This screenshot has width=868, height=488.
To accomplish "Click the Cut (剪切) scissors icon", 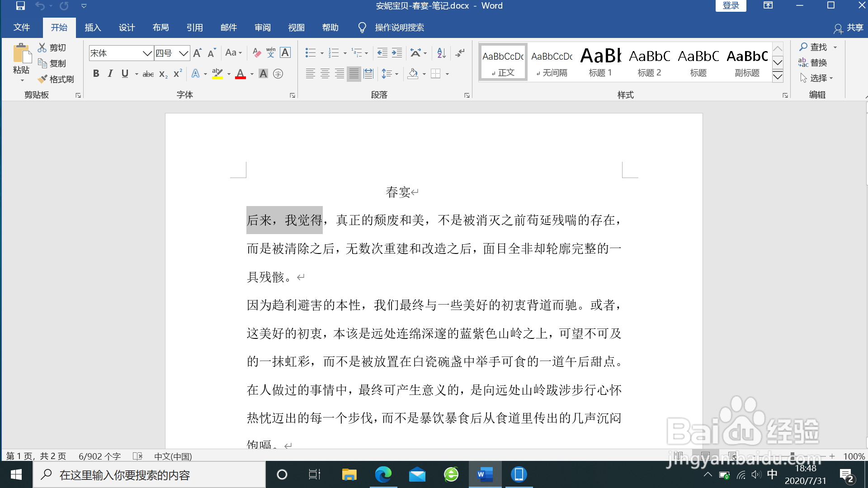I will pyautogui.click(x=42, y=47).
